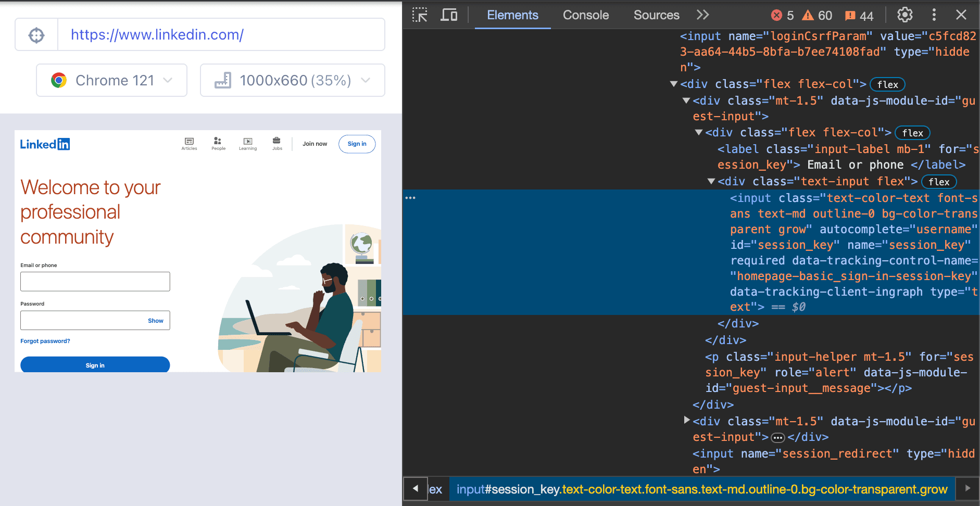Click the yellow warnings count 60
Screen dimensions: 980x506
coord(818,16)
